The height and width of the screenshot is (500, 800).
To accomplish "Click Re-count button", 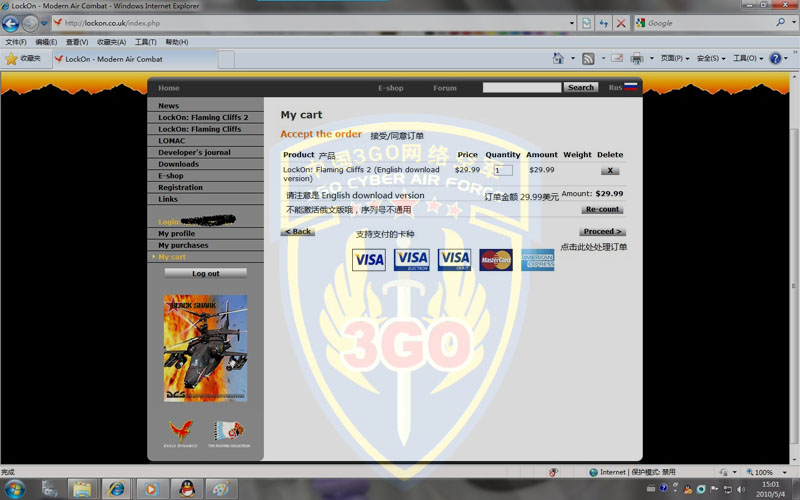I will [602, 209].
